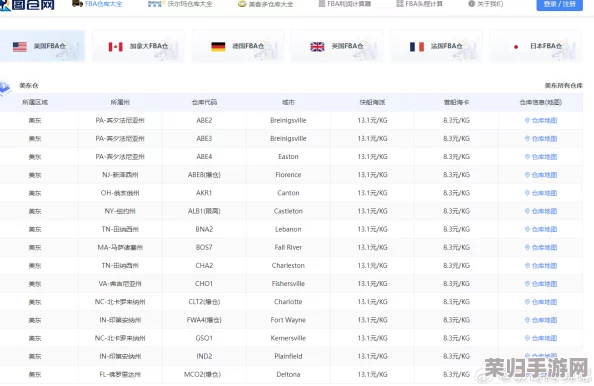Screen dimensions: 594x386
Task: Click the city cell Fishersville
Action: [x=288, y=284]
